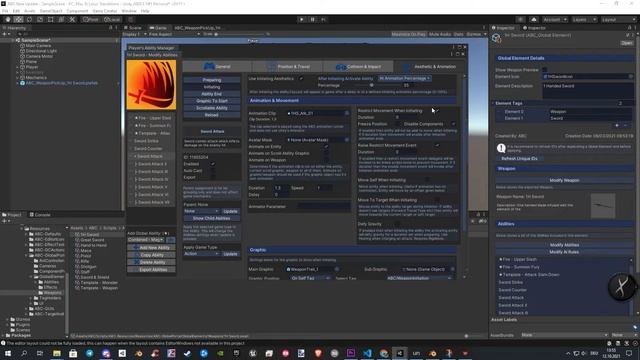Screen dimensions: 640x360
Task: Toggle the Use Initiating Aesthetics checkbox
Action: tap(301, 78)
